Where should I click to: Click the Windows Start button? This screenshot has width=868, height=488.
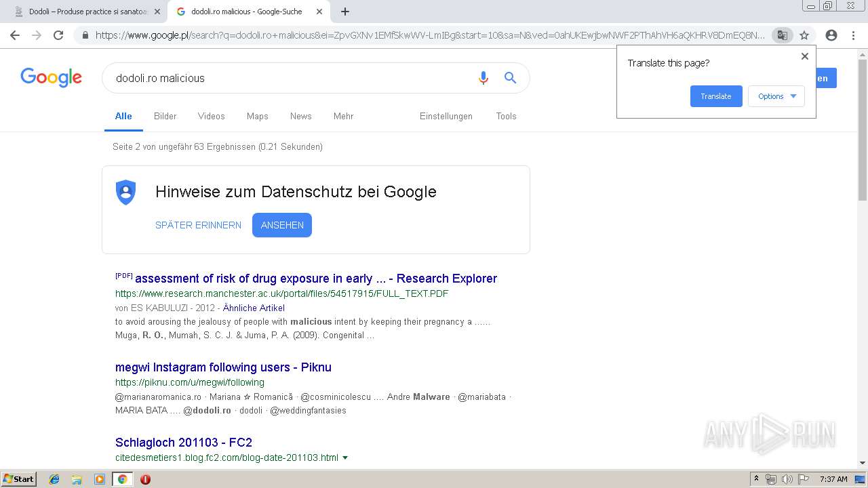[x=19, y=479]
